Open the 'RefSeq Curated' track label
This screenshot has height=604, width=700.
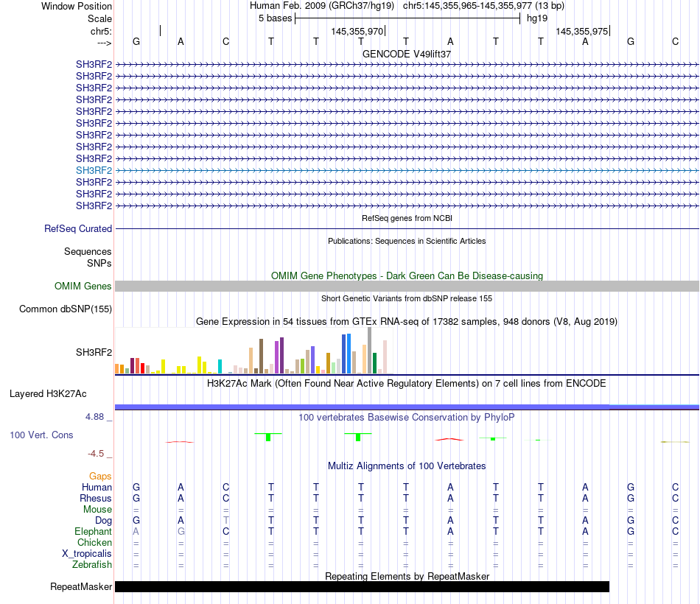pos(78,228)
